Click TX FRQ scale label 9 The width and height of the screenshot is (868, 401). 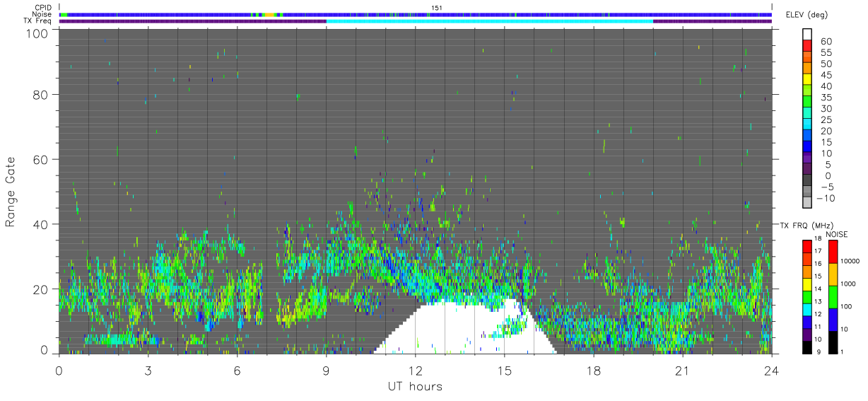point(819,351)
